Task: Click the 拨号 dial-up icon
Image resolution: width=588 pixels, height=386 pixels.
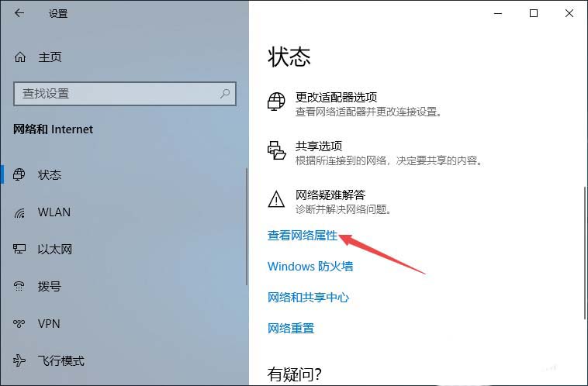Action: pyautogui.click(x=19, y=286)
